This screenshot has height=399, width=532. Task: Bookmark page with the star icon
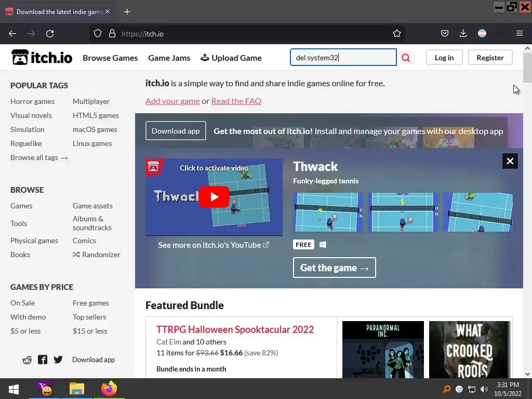396,34
